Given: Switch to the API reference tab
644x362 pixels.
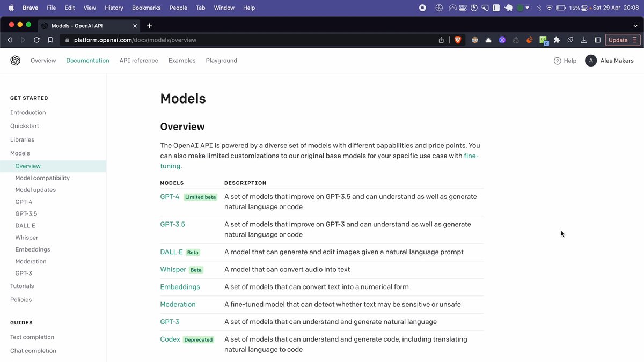Looking at the screenshot, I should 138,61.
